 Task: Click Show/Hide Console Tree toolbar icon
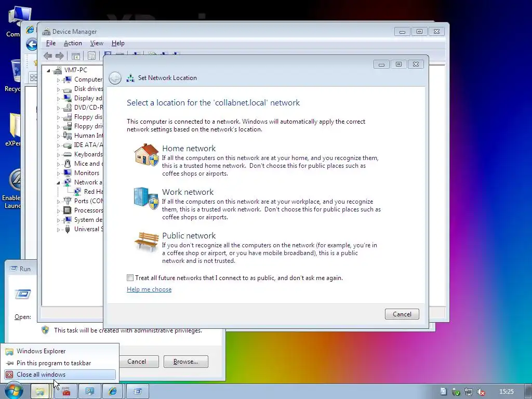coord(76,56)
